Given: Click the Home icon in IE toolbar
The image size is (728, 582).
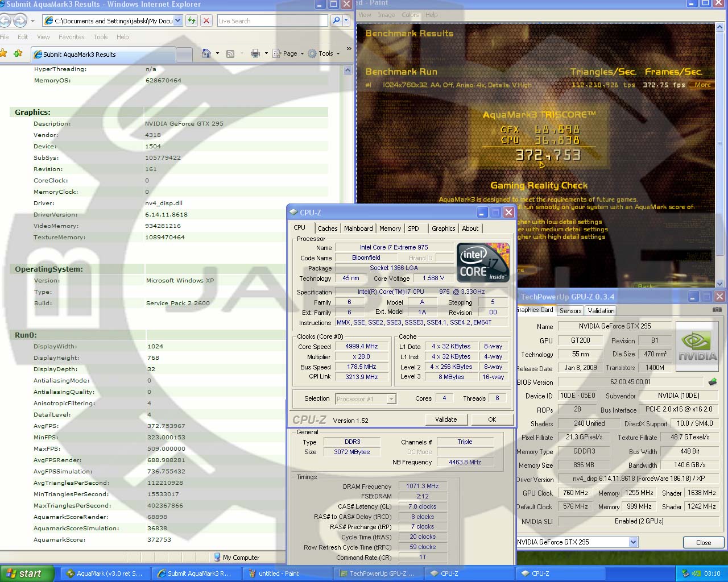Looking at the screenshot, I should point(206,53).
